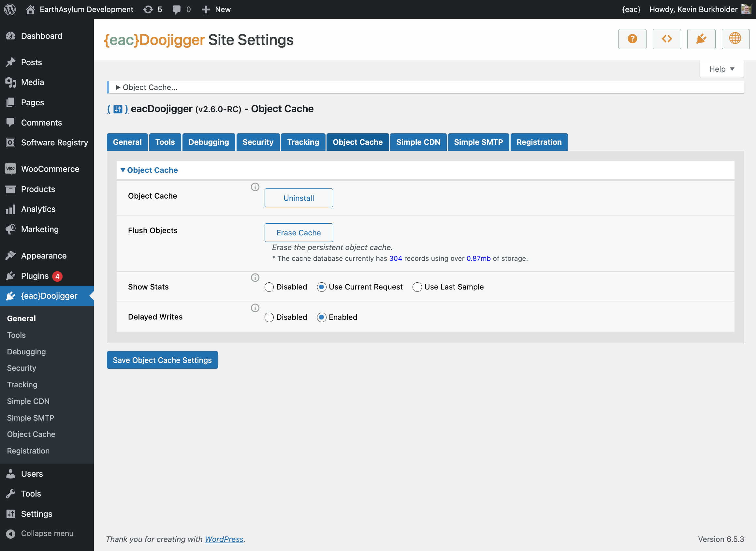Switch to the Security tab
Screen dimensions: 756x551
pyautogui.click(x=258, y=142)
